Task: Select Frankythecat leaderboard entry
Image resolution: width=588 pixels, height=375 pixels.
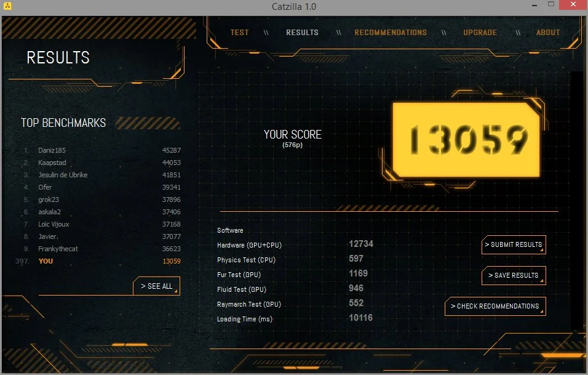Action: point(102,249)
